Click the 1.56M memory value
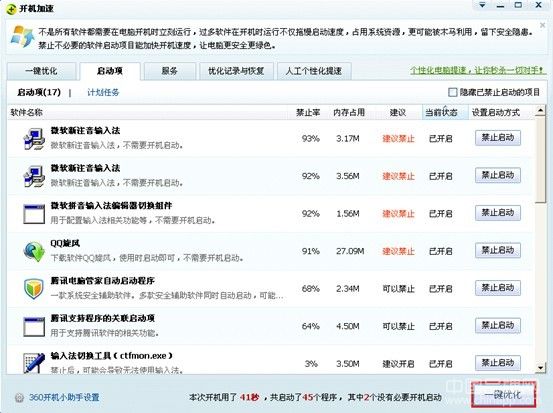 coord(347,214)
